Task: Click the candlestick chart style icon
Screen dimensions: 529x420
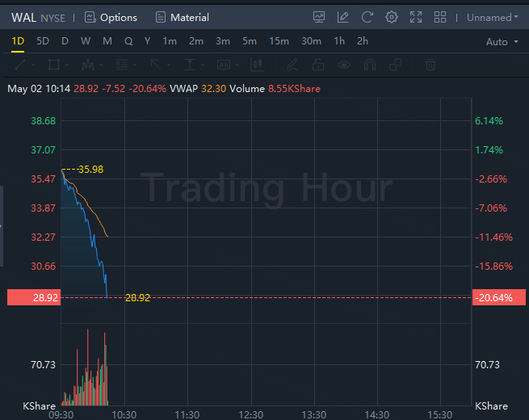Action: click(257, 65)
